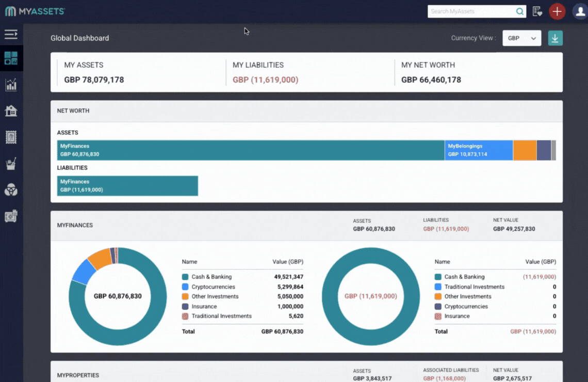Viewport: 588px width, 382px height.
Task: Open the art brushes icon in sidebar
Action: point(11,164)
